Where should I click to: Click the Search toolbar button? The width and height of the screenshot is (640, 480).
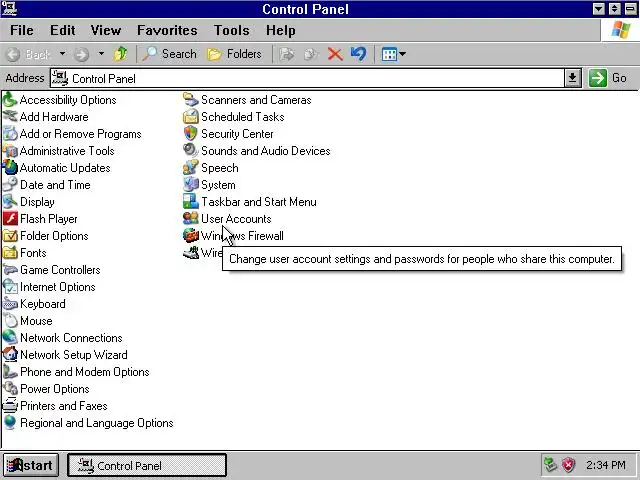coord(169,54)
